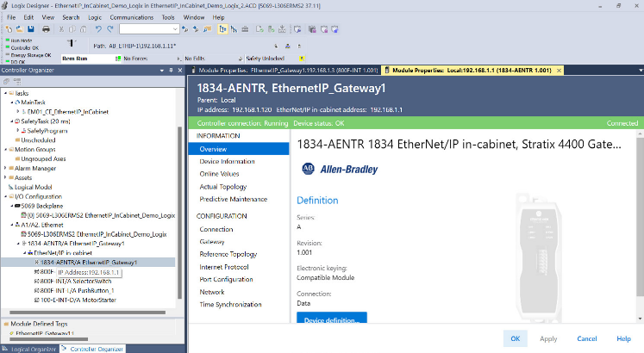
Task: Open the search text combo box dropdown
Action: [175, 29]
